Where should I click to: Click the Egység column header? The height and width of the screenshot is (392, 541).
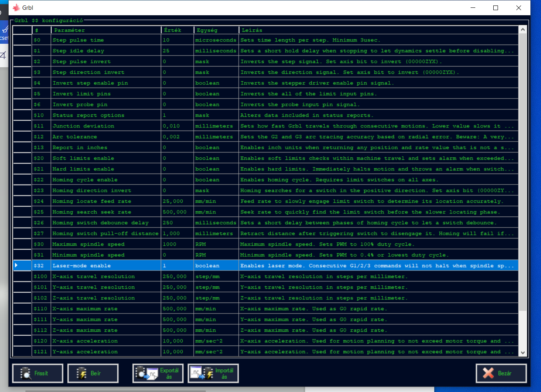point(216,30)
